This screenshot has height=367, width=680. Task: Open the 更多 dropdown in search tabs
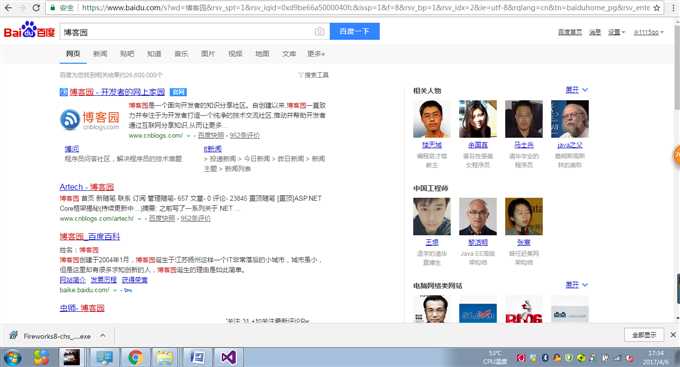[316, 54]
